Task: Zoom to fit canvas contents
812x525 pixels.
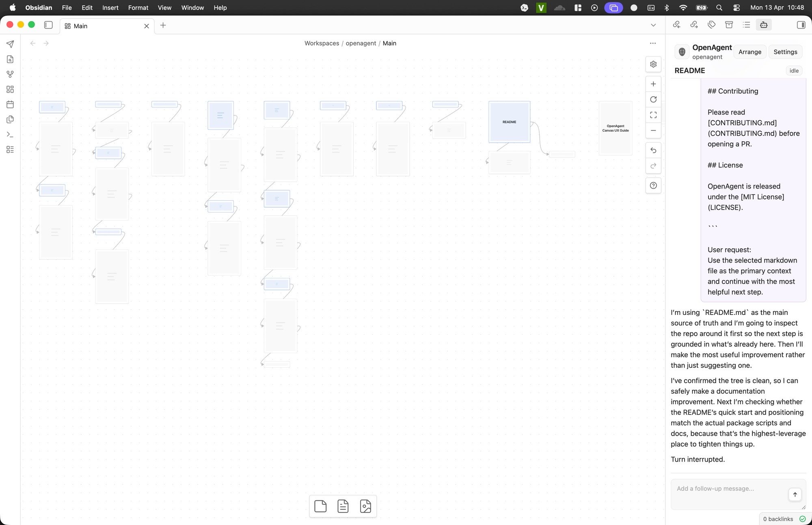Action: (x=653, y=115)
